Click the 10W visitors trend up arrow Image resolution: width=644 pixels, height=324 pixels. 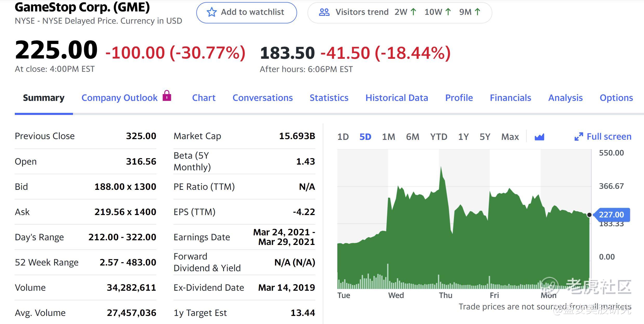[448, 12]
